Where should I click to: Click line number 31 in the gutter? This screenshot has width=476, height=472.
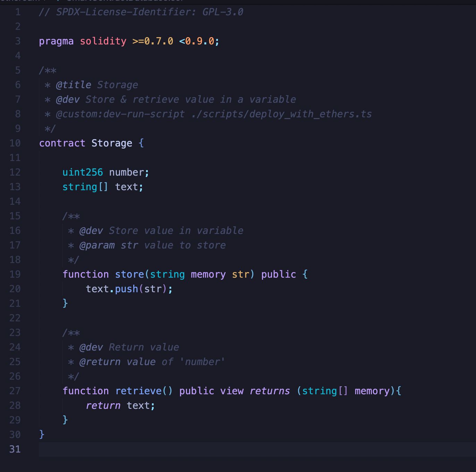coord(15,449)
